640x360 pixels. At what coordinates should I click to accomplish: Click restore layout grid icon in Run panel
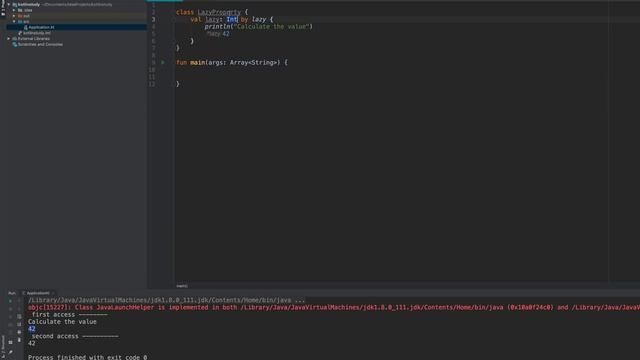pos(10,342)
